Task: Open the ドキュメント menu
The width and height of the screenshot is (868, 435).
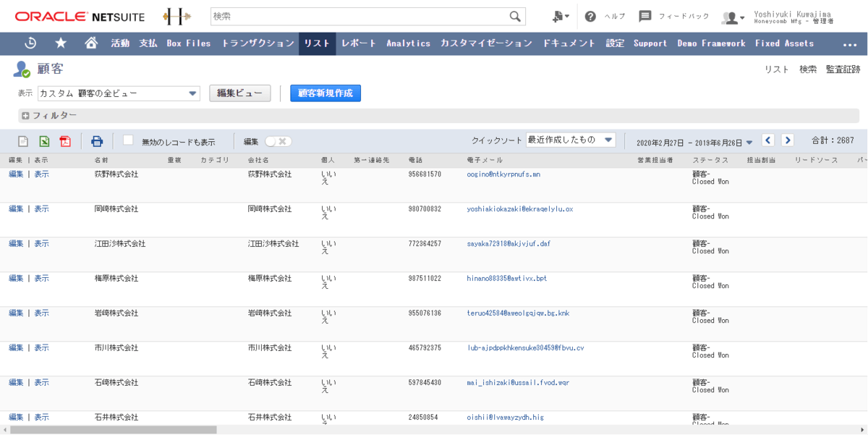Action: (569, 43)
